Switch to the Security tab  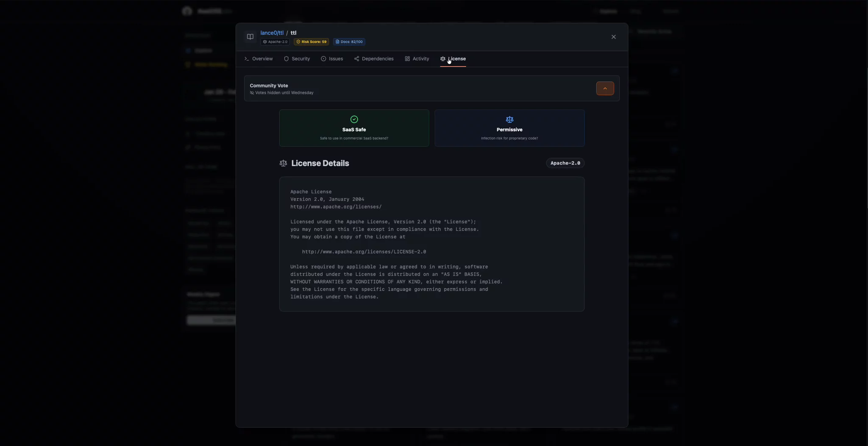(x=297, y=59)
